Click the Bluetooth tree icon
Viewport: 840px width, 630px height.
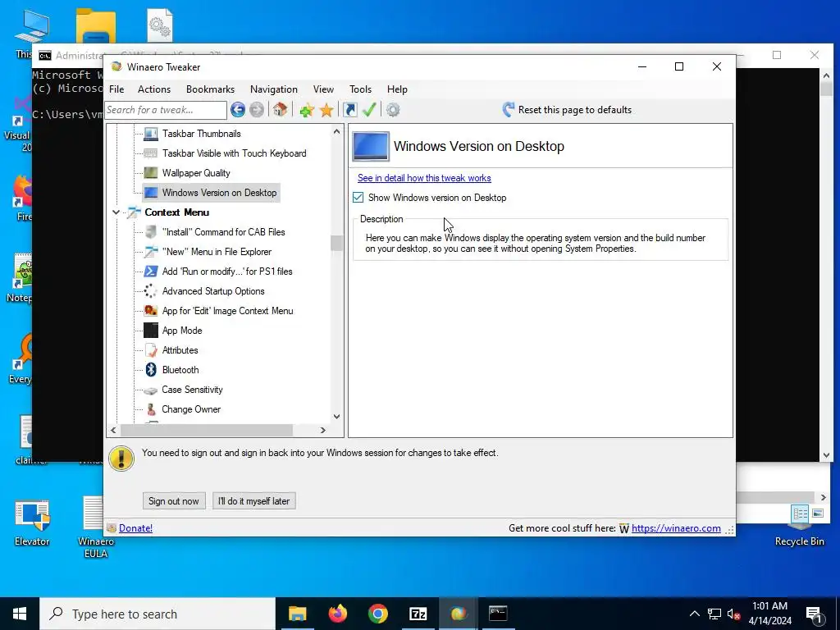151,370
